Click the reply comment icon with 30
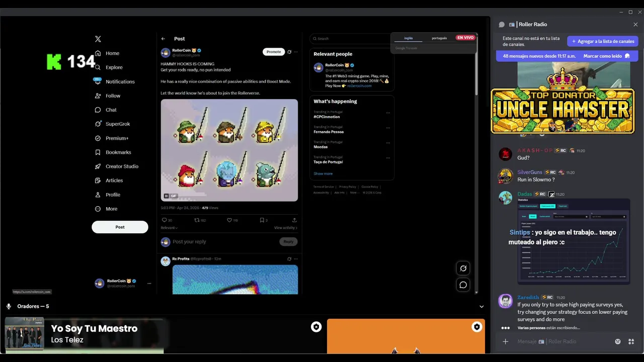The width and height of the screenshot is (644, 362). (164, 220)
